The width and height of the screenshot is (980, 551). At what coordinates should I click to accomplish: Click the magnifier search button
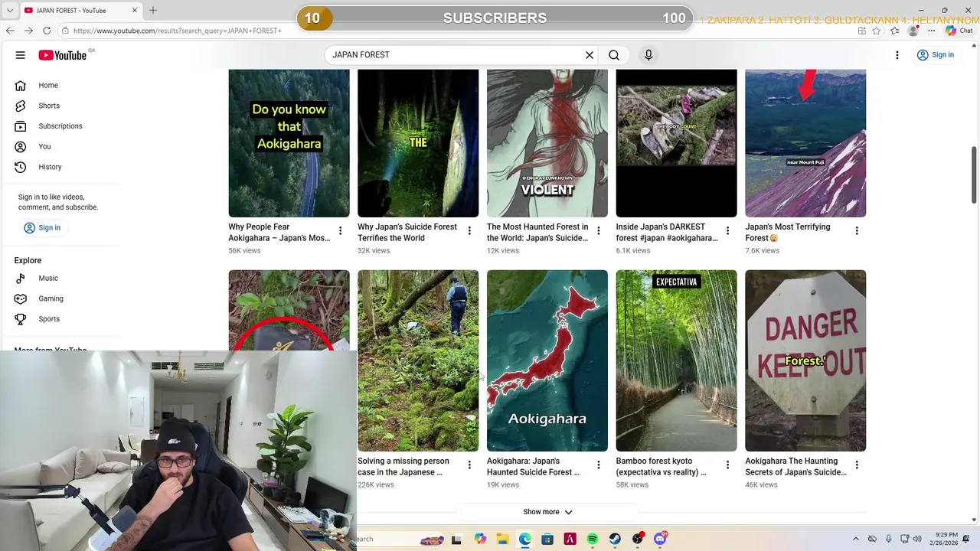[x=614, y=55]
